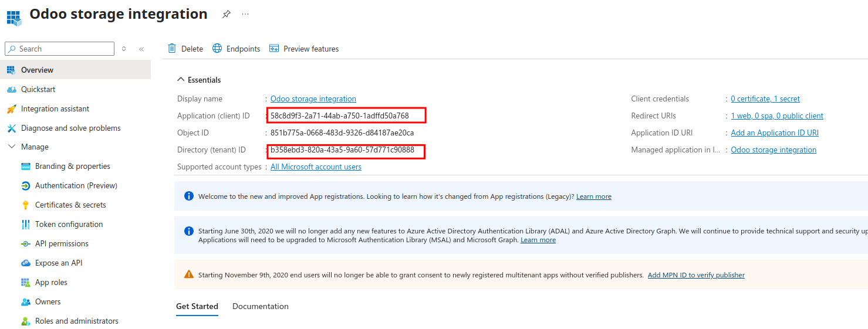The height and width of the screenshot is (329, 868).
Task: Click the Client credentials label
Action: pos(660,99)
